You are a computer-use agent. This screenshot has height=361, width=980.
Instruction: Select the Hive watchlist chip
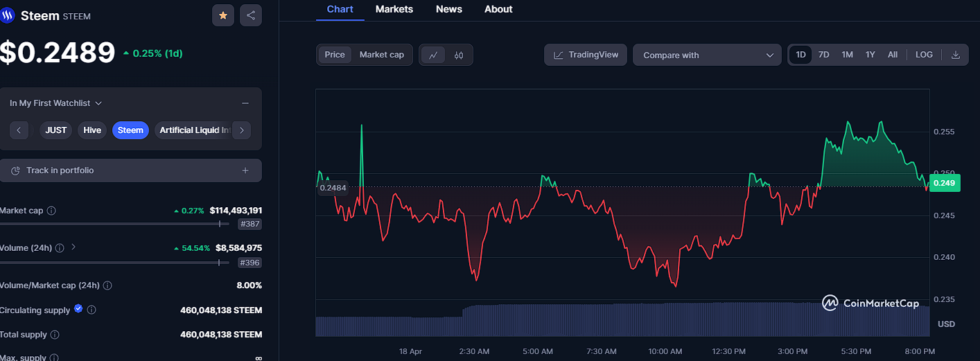[x=92, y=130]
